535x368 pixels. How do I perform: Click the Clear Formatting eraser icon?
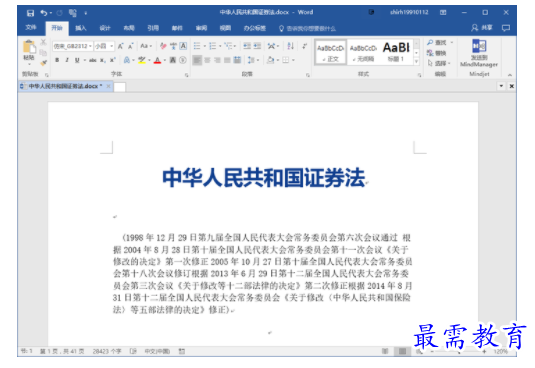(x=163, y=46)
